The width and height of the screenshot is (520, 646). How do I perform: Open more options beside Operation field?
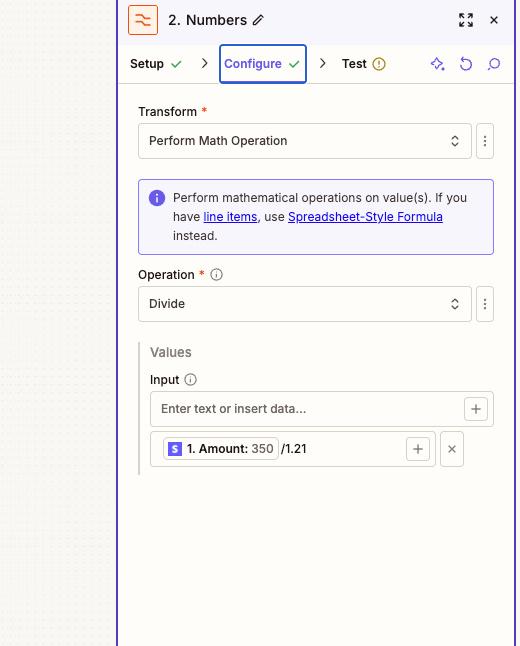pyautogui.click(x=485, y=304)
